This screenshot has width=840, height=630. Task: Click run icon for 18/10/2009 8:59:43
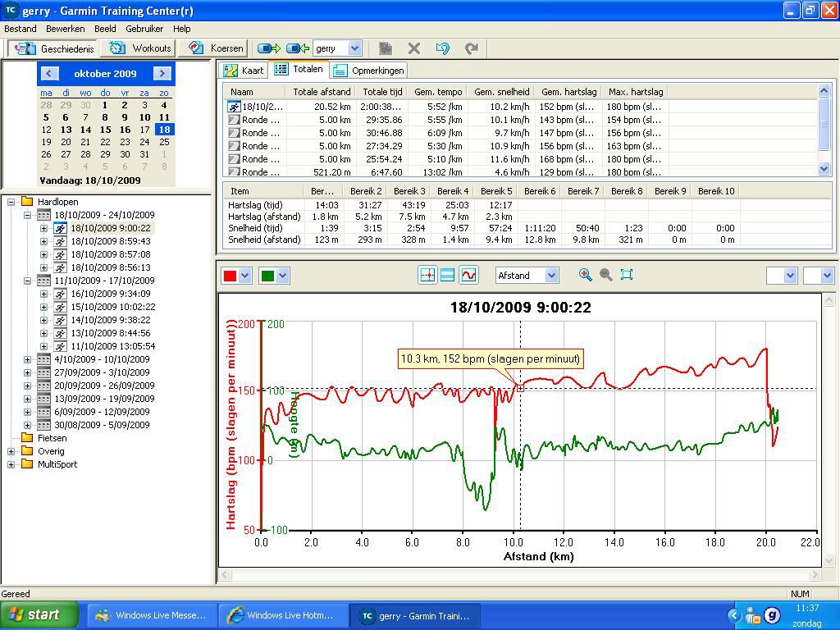click(x=61, y=241)
